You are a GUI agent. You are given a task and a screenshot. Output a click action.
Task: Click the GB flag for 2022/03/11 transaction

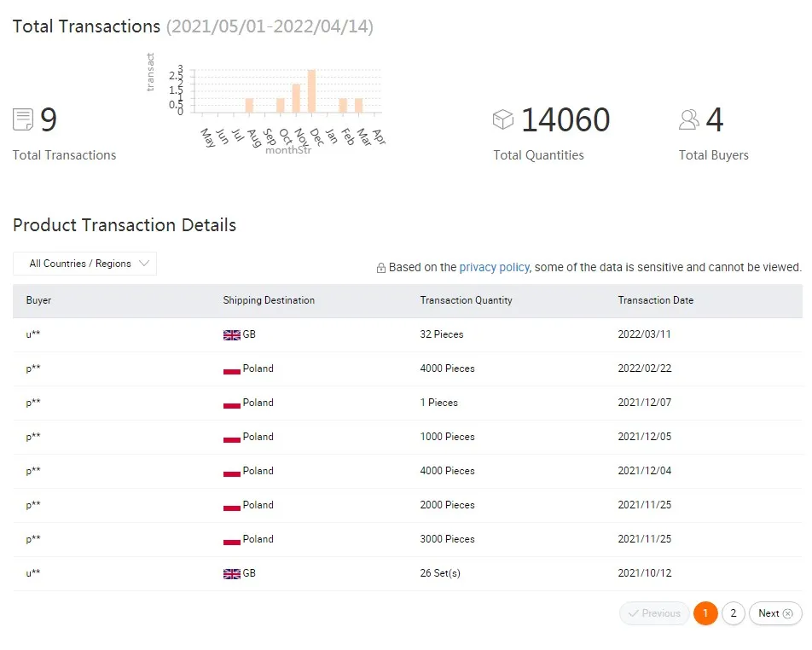(x=231, y=335)
